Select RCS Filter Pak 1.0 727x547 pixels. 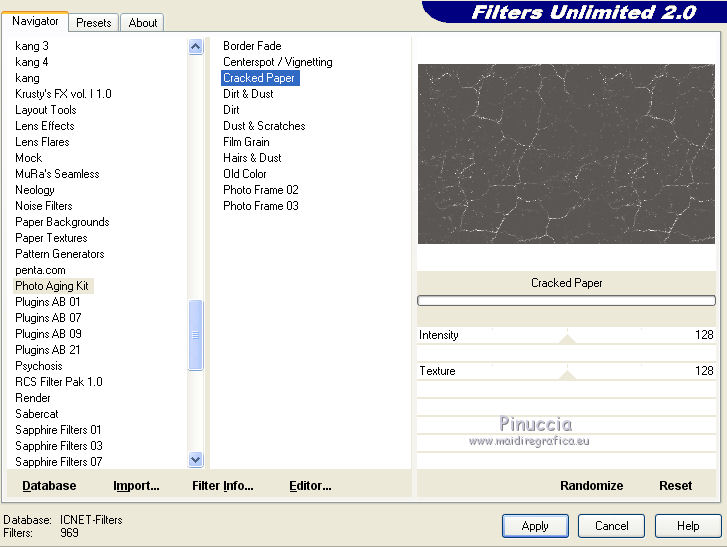point(58,382)
